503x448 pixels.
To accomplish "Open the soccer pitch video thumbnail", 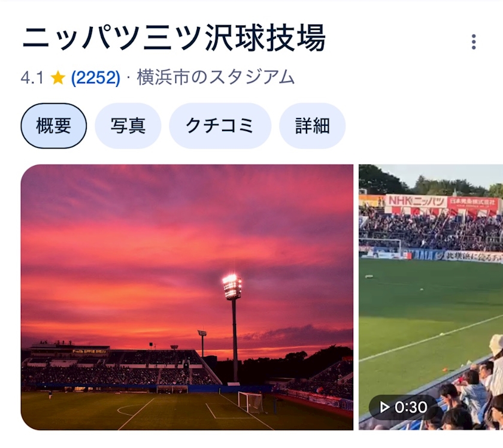I will (431, 297).
